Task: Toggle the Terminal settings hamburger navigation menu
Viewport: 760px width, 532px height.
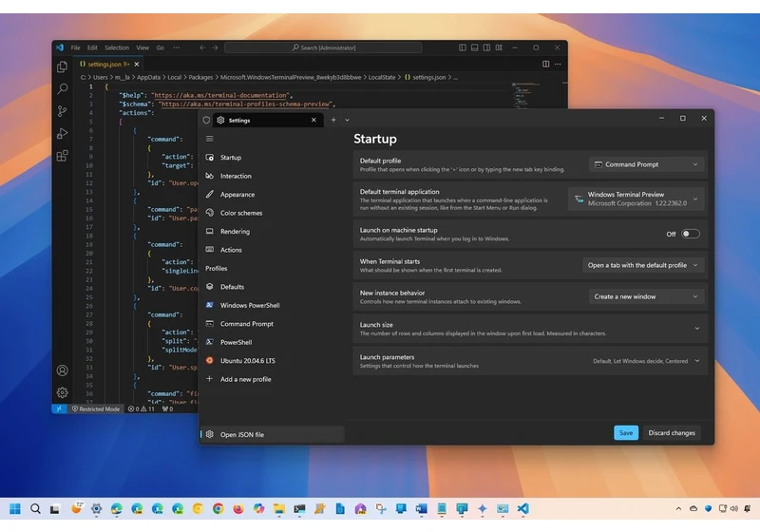Action: pos(209,139)
